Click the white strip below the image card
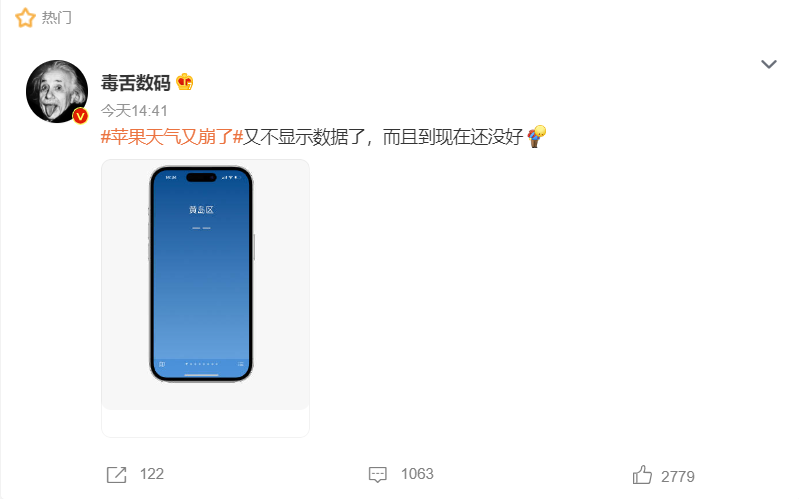The image size is (799, 499). point(205,423)
